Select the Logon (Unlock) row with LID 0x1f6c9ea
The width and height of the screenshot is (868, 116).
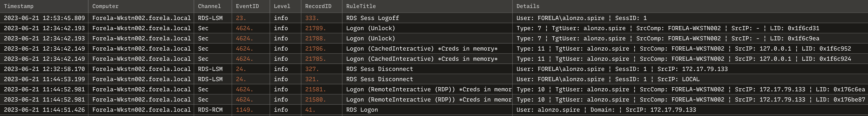click(x=434, y=38)
